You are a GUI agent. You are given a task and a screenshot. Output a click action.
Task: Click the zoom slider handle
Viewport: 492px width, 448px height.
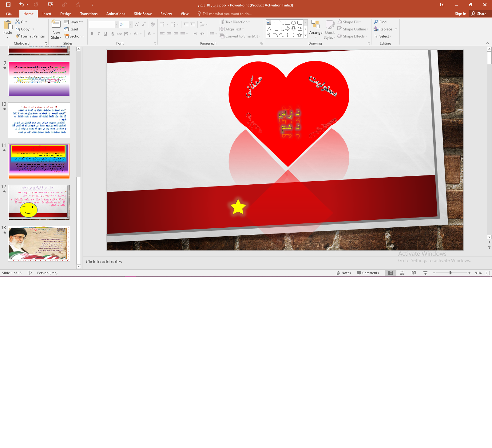point(450,273)
